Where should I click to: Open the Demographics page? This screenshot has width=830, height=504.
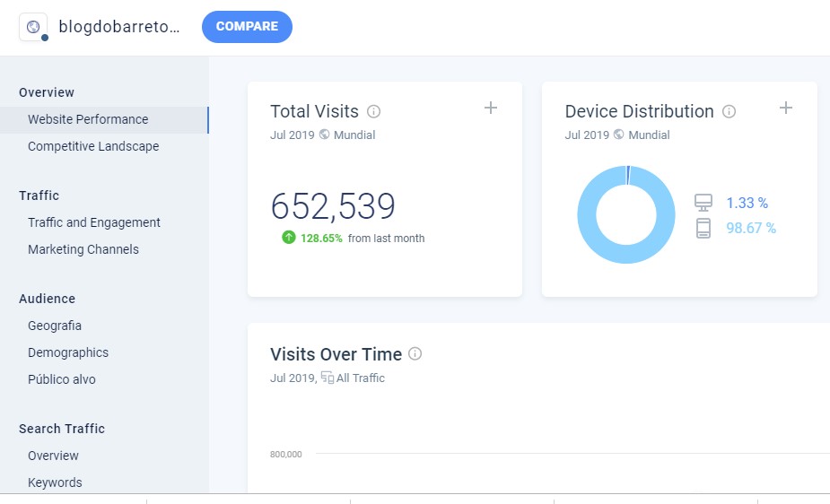point(68,352)
